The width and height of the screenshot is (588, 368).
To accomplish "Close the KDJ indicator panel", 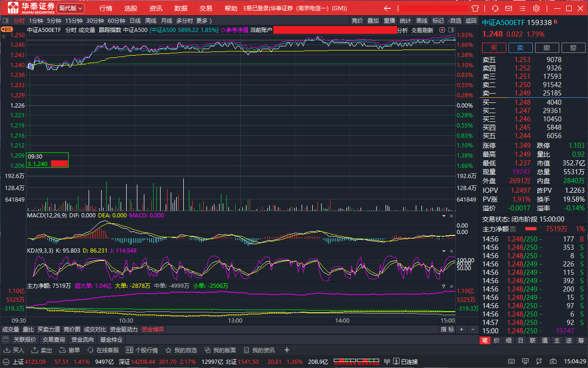I will 452,251.
